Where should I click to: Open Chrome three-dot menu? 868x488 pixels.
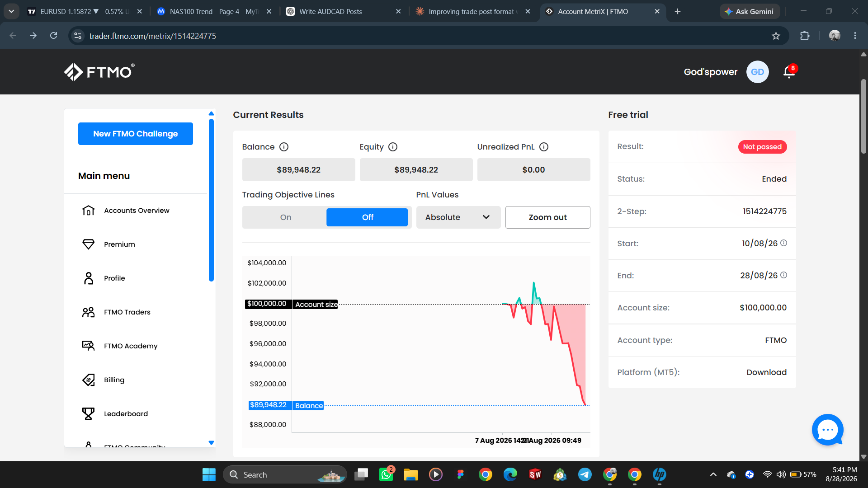tap(855, 36)
